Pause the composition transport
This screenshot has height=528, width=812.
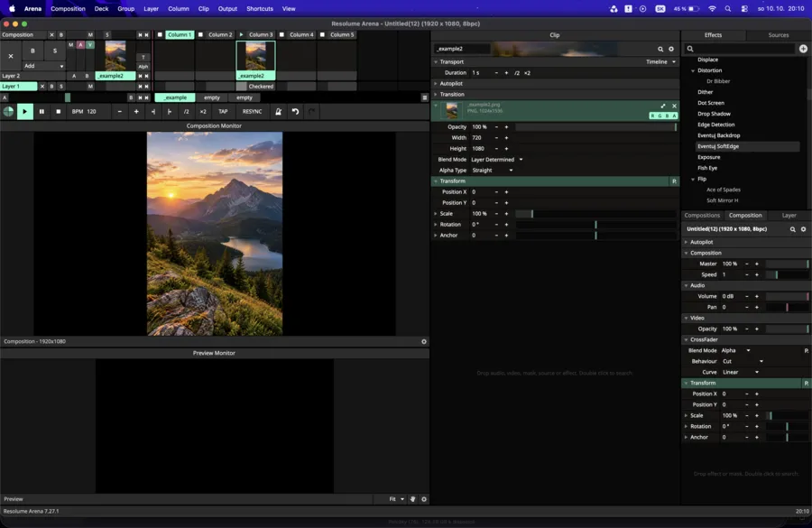click(x=42, y=111)
